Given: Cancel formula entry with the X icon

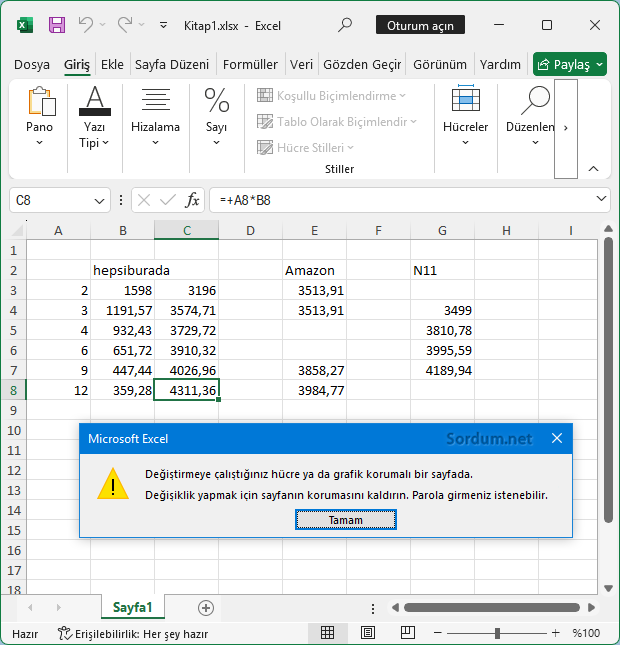Looking at the screenshot, I should pyautogui.click(x=144, y=200).
